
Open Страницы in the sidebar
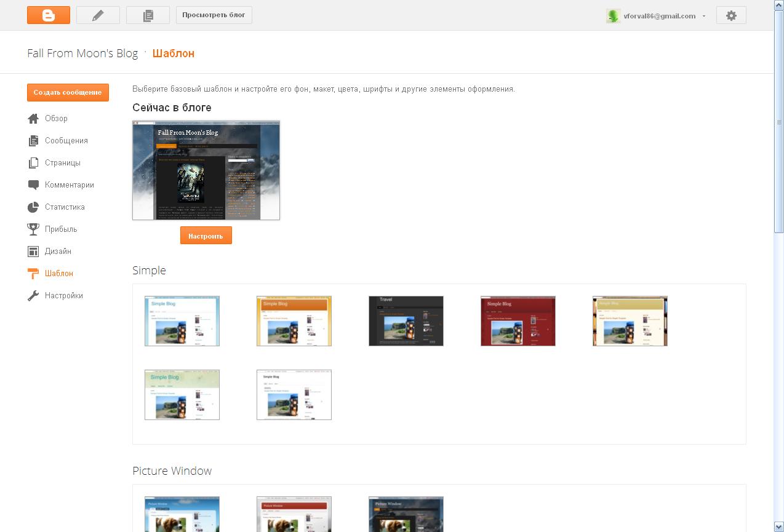click(63, 162)
